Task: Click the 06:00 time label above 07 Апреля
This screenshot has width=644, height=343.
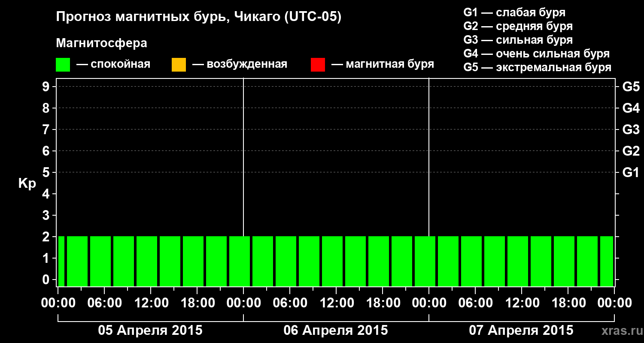Action: pos(475,303)
